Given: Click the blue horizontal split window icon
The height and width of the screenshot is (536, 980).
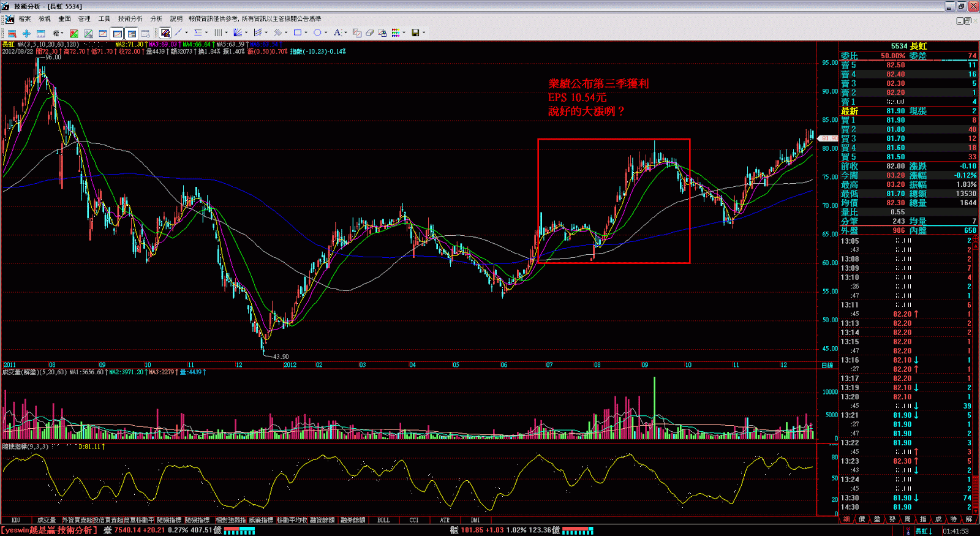Looking at the screenshot, I should 41,33.
